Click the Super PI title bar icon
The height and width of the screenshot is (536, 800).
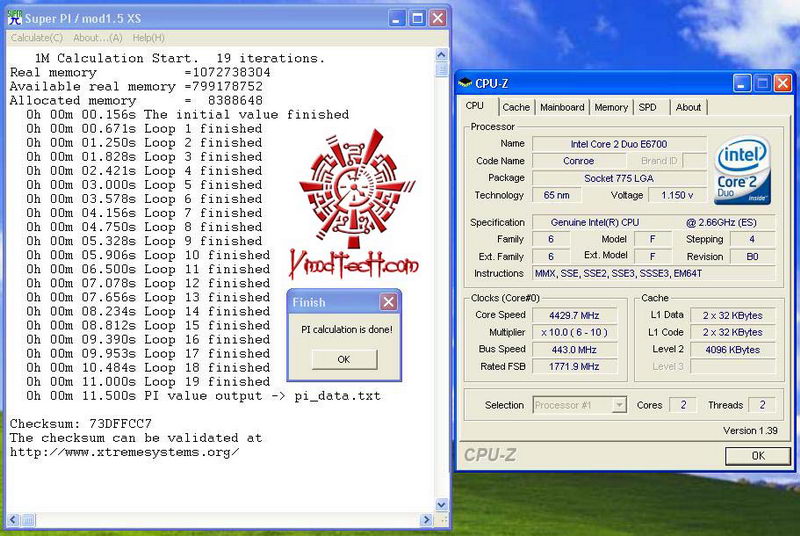click(14, 18)
